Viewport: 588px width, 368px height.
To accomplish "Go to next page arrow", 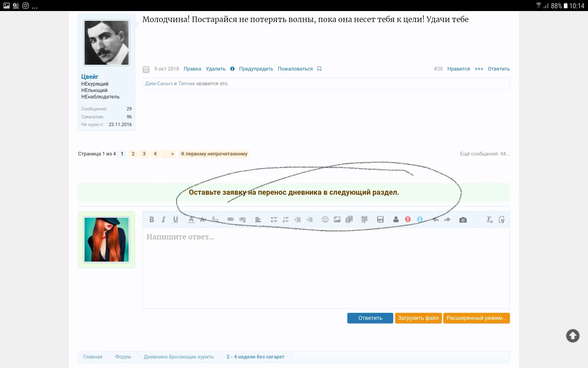I will pyautogui.click(x=172, y=154).
